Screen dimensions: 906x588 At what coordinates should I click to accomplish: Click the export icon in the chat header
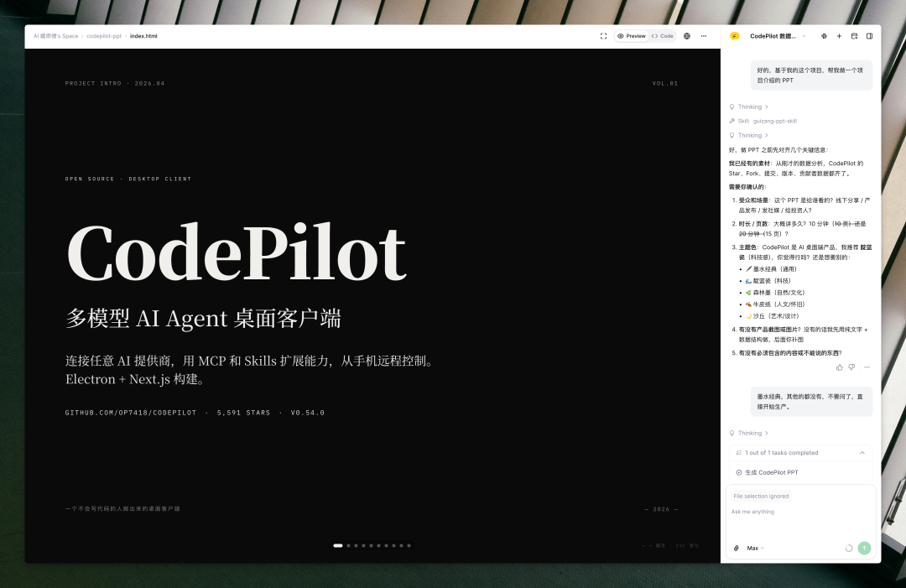[x=854, y=36]
